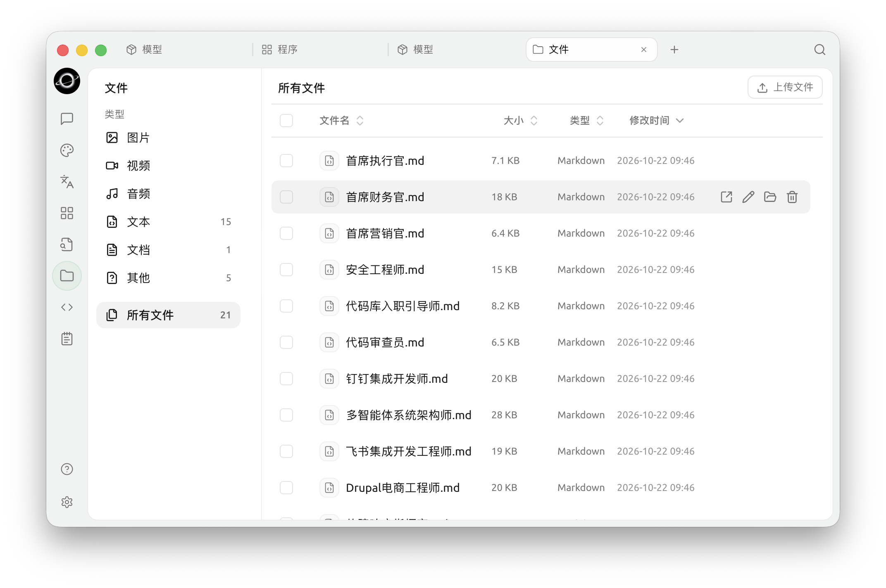Open the apps grid sidebar icon
The image size is (886, 588).
tap(67, 213)
